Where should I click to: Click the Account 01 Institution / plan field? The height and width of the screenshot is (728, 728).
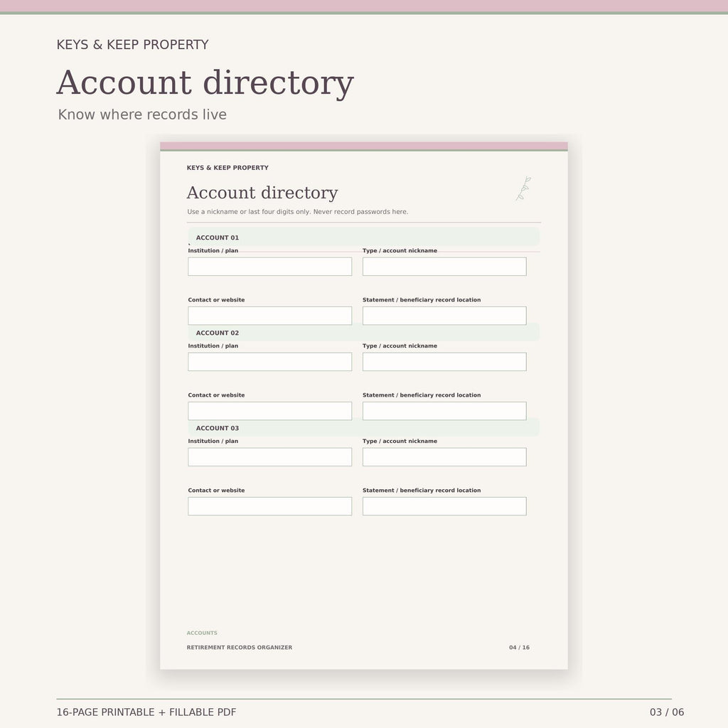point(269,267)
